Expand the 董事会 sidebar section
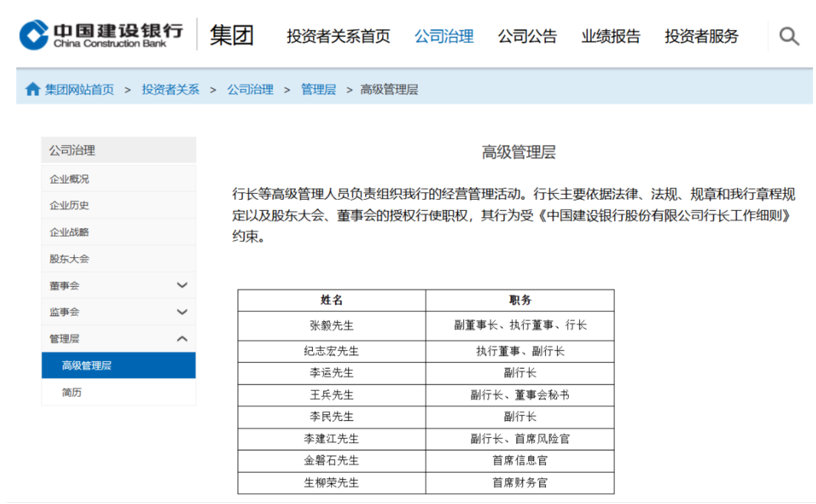 [182, 285]
